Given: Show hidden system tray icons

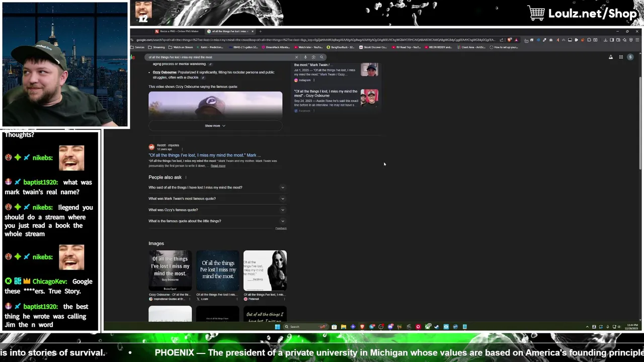Looking at the screenshot, I should (x=587, y=327).
